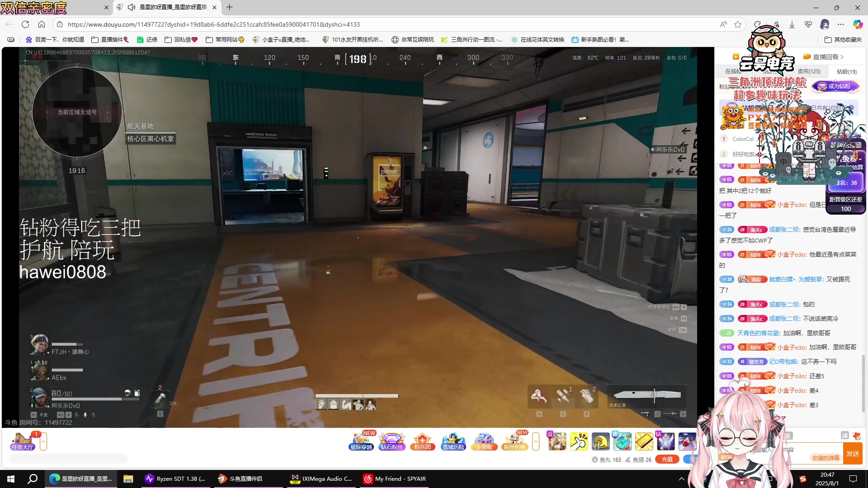
Task: Open the 任务大厅 task hall icon
Action: pos(23,441)
